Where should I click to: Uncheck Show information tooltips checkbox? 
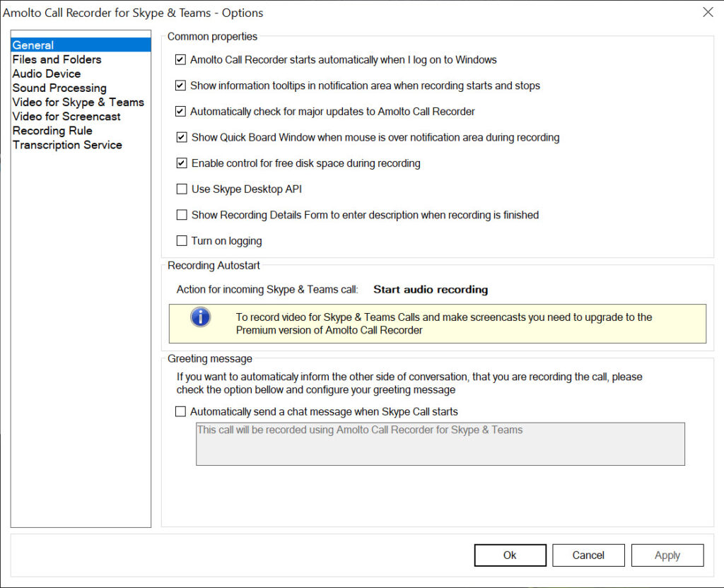click(x=180, y=86)
